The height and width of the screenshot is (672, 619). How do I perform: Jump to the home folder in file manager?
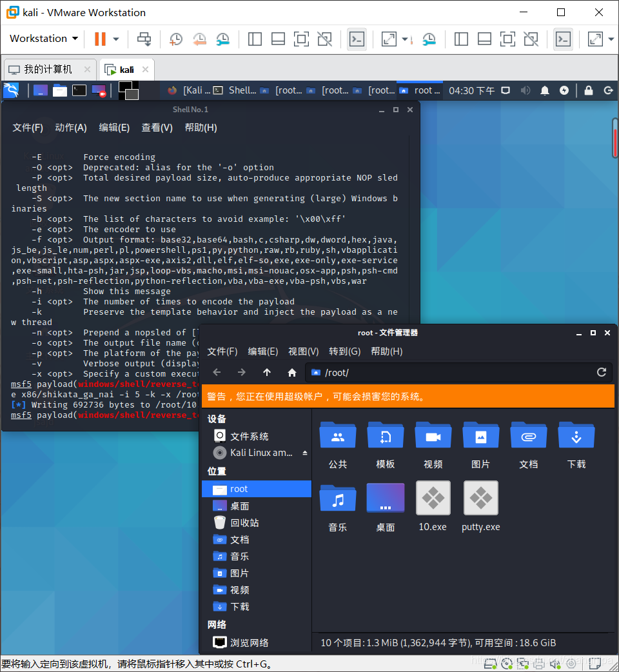coord(292,372)
